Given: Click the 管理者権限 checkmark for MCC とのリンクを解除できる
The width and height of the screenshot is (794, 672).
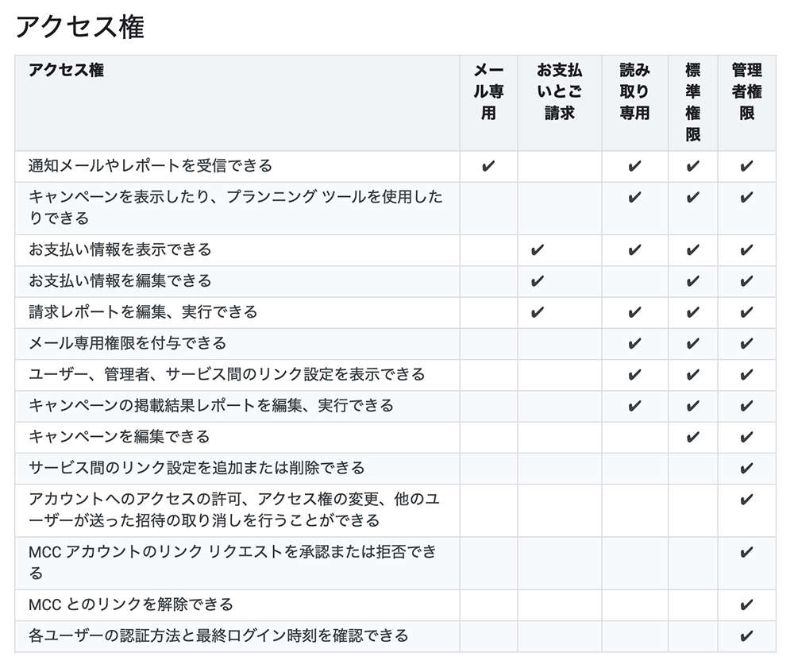Looking at the screenshot, I should (746, 604).
